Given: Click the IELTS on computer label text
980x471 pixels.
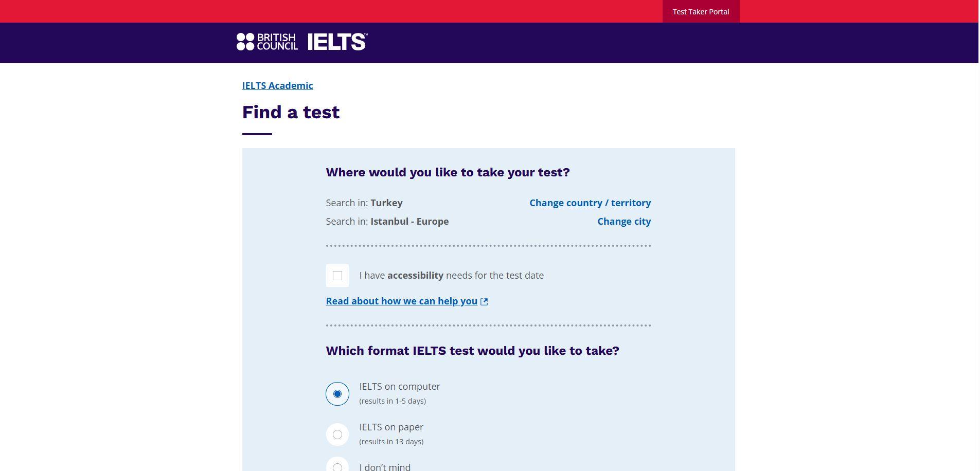Looking at the screenshot, I should [400, 386].
